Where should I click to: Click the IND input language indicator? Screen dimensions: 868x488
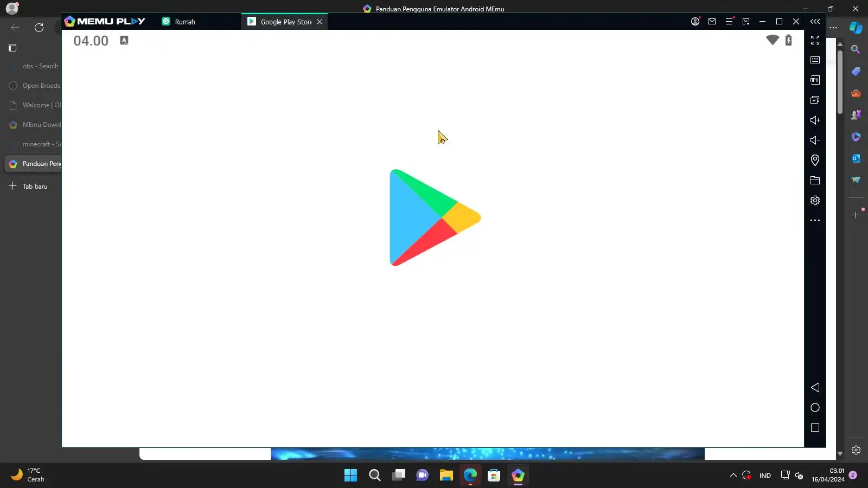pos(765,476)
